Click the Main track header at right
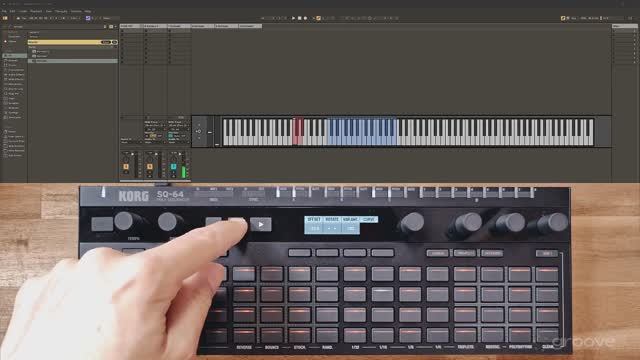 click(624, 26)
